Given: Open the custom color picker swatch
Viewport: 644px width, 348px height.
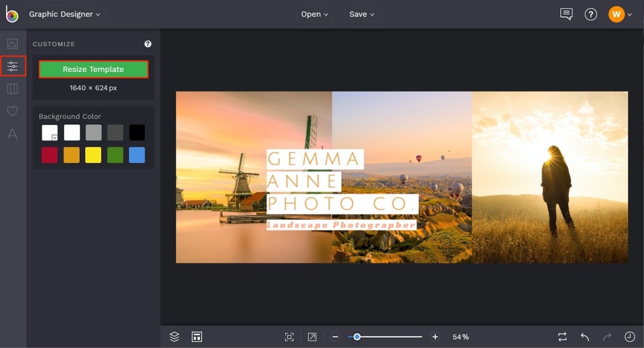Looking at the screenshot, I should (50, 132).
